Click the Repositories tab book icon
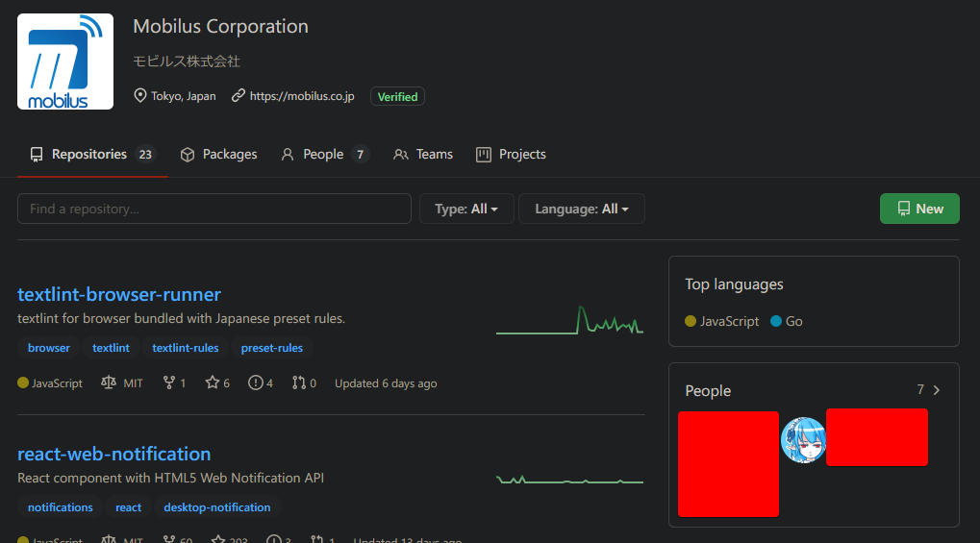 coord(37,155)
